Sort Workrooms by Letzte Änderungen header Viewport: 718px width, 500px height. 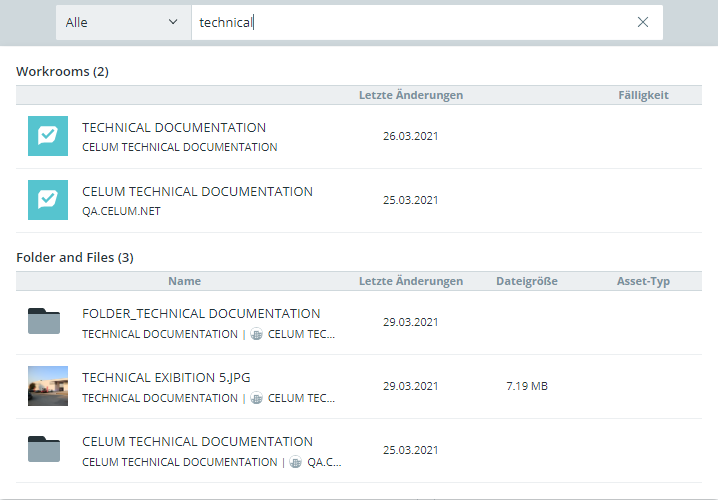point(411,95)
